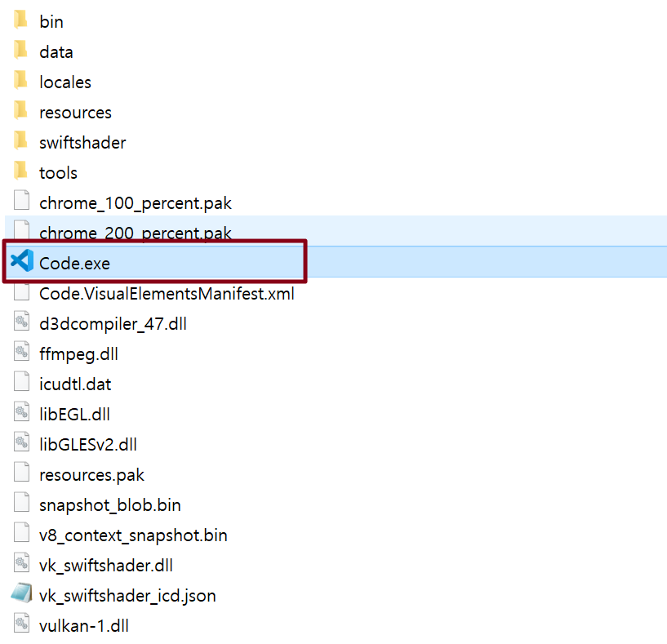Select resources.pak file name
Image resolution: width=667 pixels, height=644 pixels.
tap(91, 476)
